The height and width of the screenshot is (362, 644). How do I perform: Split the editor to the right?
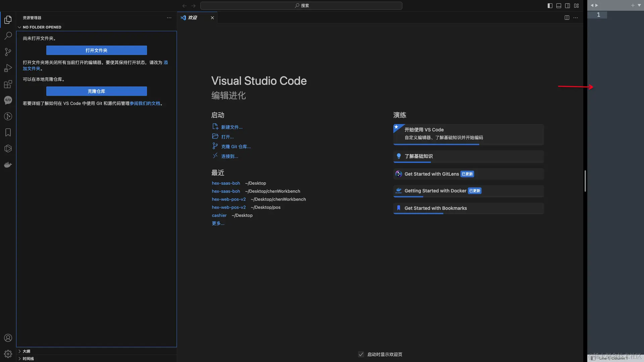(x=567, y=18)
